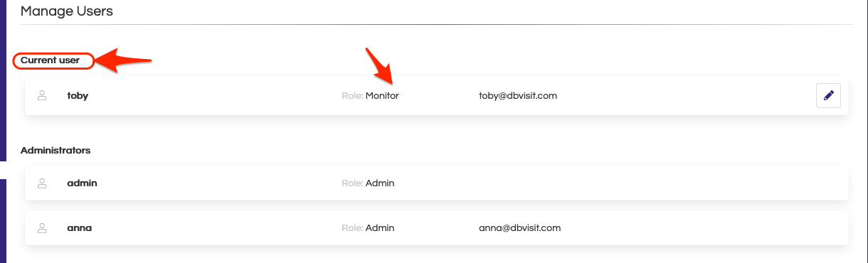
Task: Click the Role label in toby's row
Action: (x=352, y=95)
